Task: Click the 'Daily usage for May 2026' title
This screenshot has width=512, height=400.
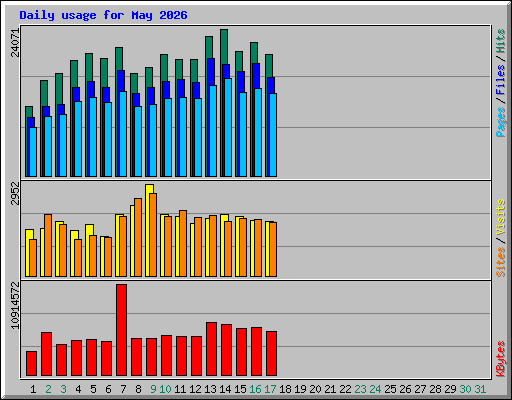Action: (103, 15)
